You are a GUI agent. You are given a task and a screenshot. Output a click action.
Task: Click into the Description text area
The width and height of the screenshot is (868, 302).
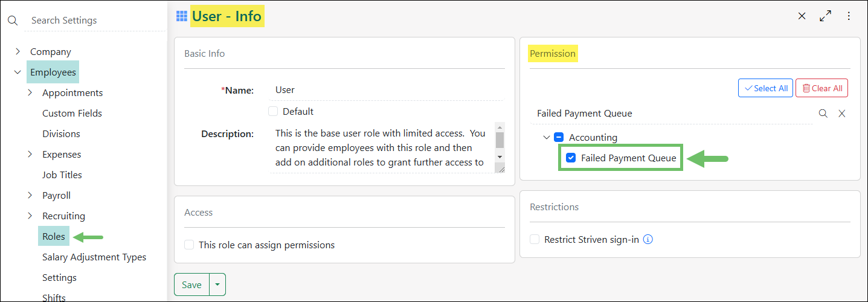382,147
